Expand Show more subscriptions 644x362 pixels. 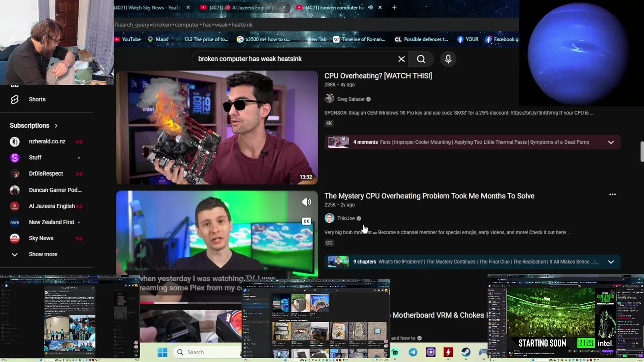coord(43,254)
